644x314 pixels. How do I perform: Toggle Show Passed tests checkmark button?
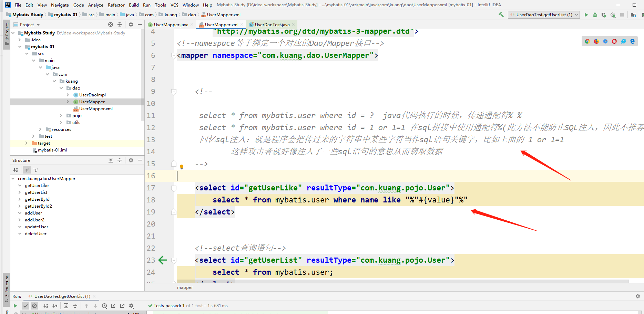pyautogui.click(x=25, y=306)
